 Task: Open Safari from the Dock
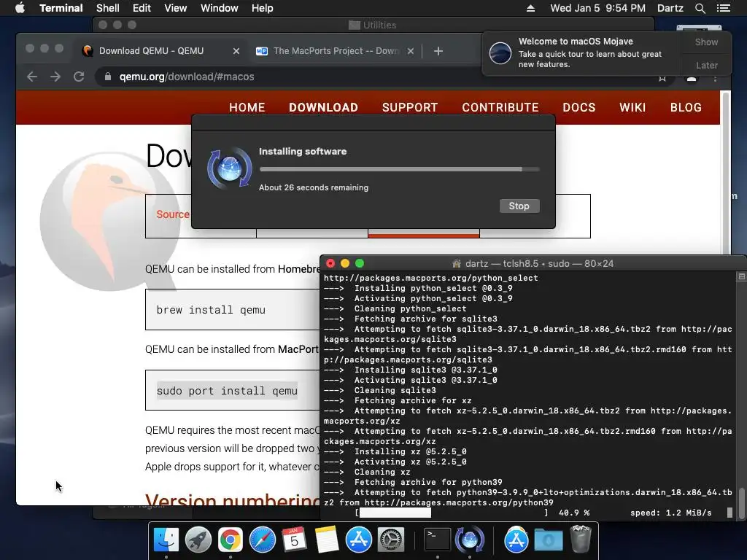[262, 540]
